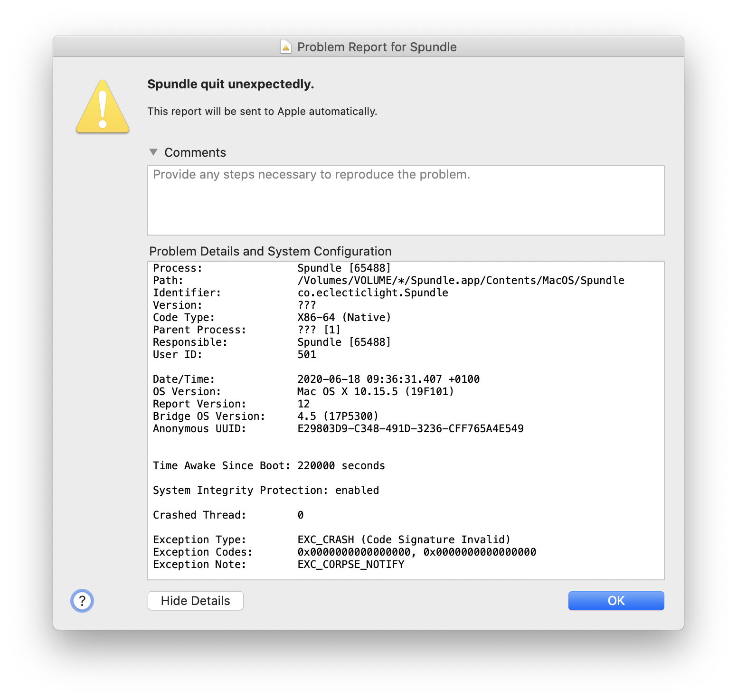Click the Mac OS X 10.15.5 version text
The width and height of the screenshot is (737, 700).
coord(375,392)
